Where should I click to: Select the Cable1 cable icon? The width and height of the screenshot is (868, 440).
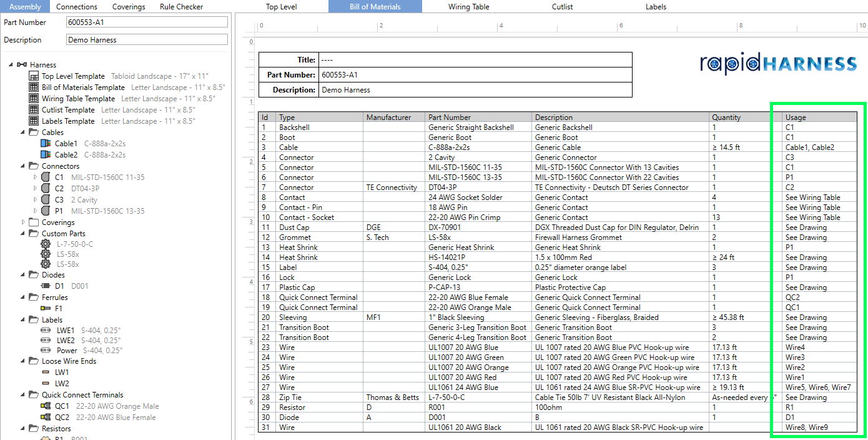[x=46, y=144]
